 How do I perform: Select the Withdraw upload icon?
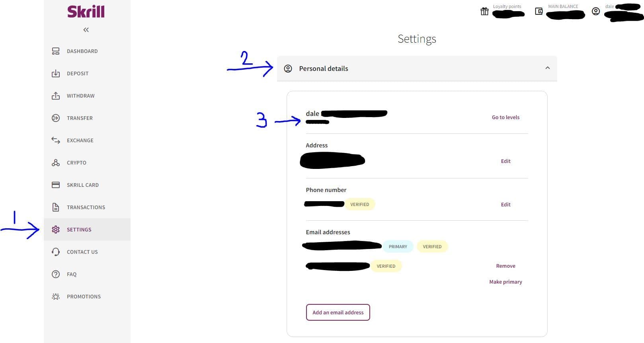(x=56, y=96)
